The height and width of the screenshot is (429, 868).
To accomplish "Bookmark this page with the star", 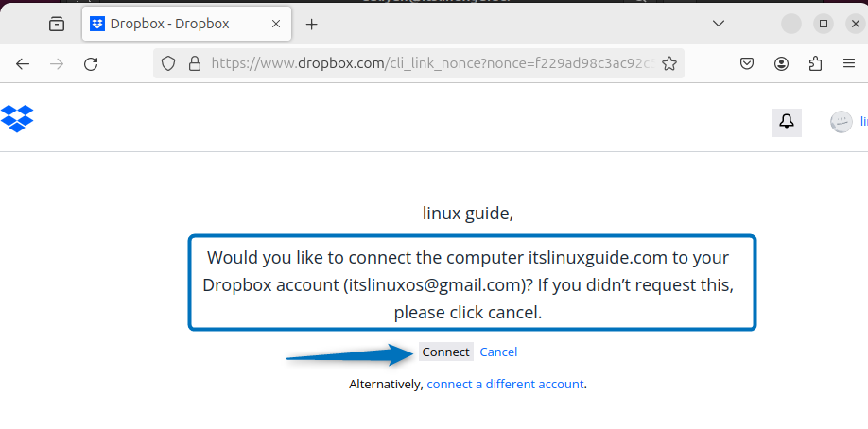I will click(669, 63).
